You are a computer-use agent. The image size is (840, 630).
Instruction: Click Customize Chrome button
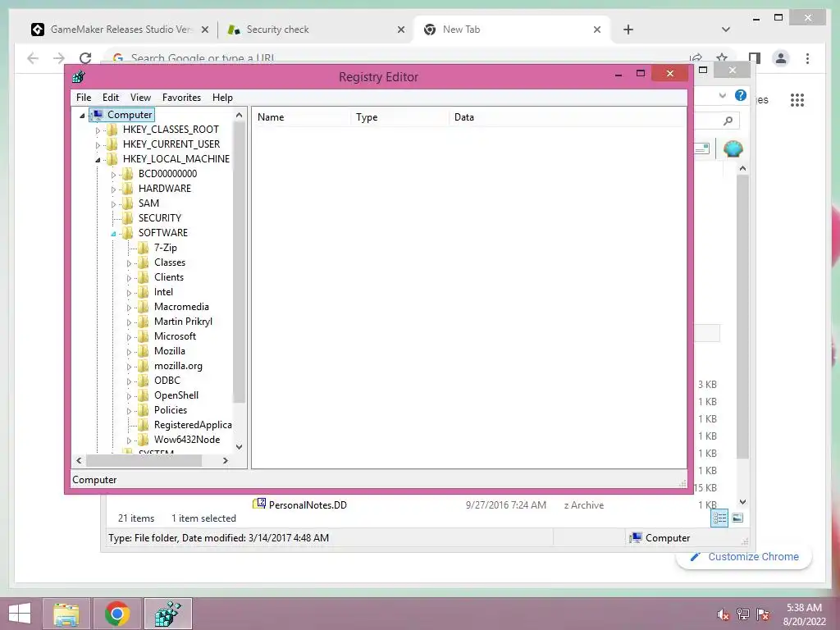coord(745,557)
